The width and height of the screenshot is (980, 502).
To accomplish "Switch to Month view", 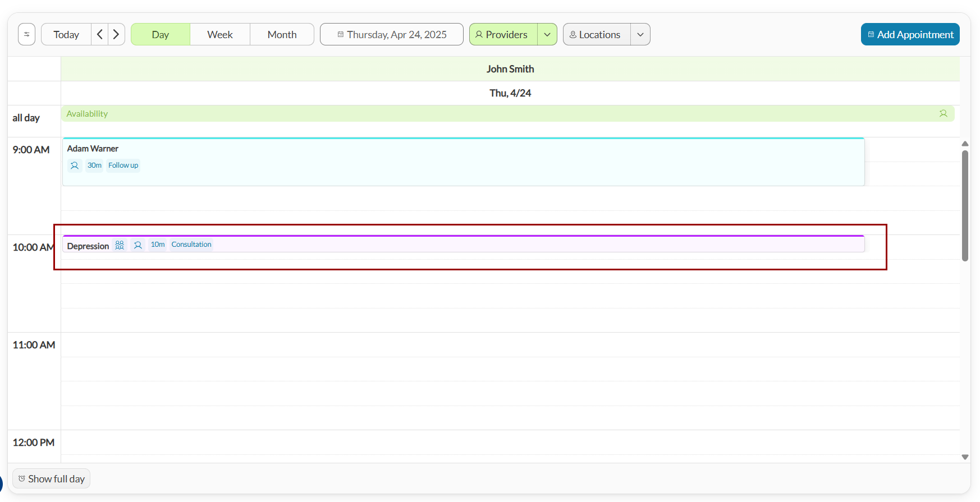I will [x=282, y=34].
